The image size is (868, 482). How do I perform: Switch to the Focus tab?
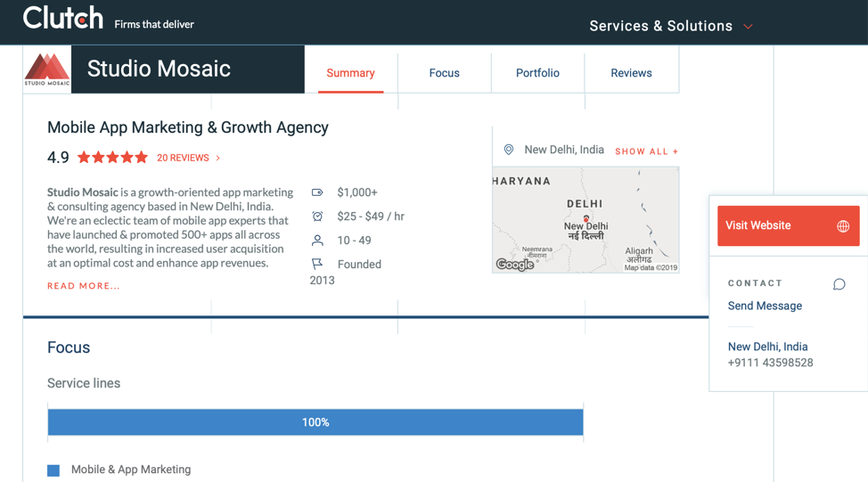tap(444, 73)
